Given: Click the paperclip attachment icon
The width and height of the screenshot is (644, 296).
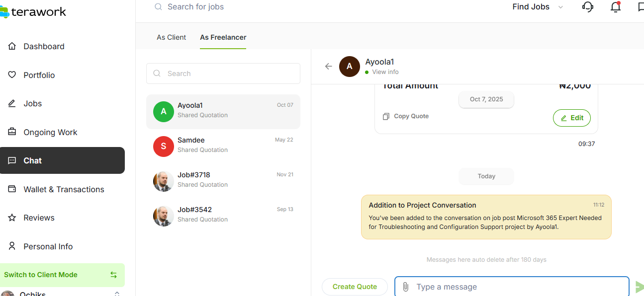Looking at the screenshot, I should (405, 287).
